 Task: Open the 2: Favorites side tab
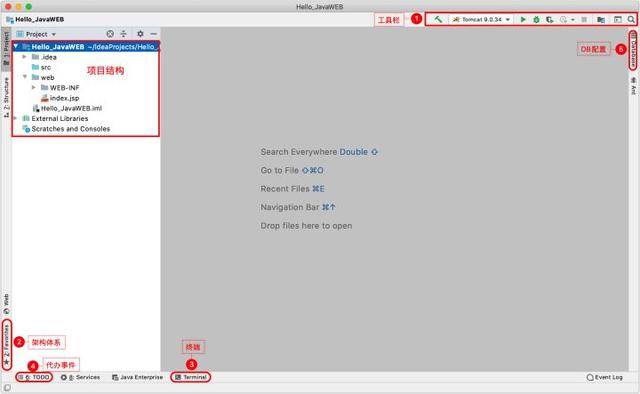pyautogui.click(x=7, y=345)
